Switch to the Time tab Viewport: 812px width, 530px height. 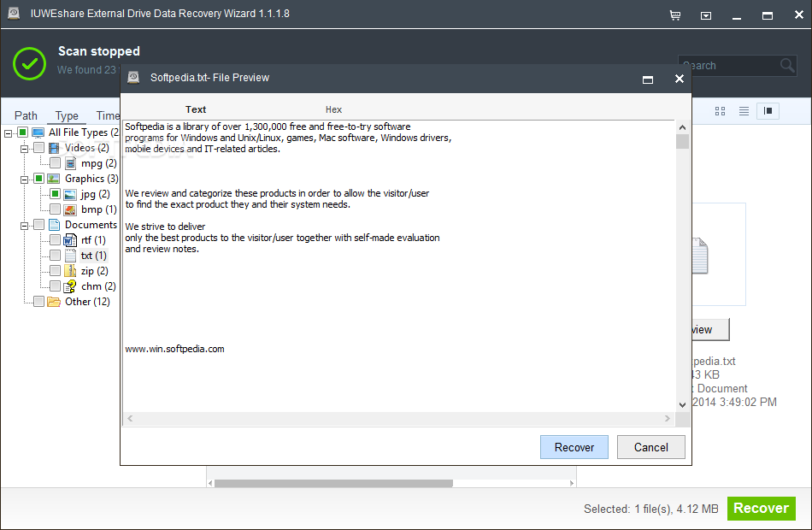(107, 115)
